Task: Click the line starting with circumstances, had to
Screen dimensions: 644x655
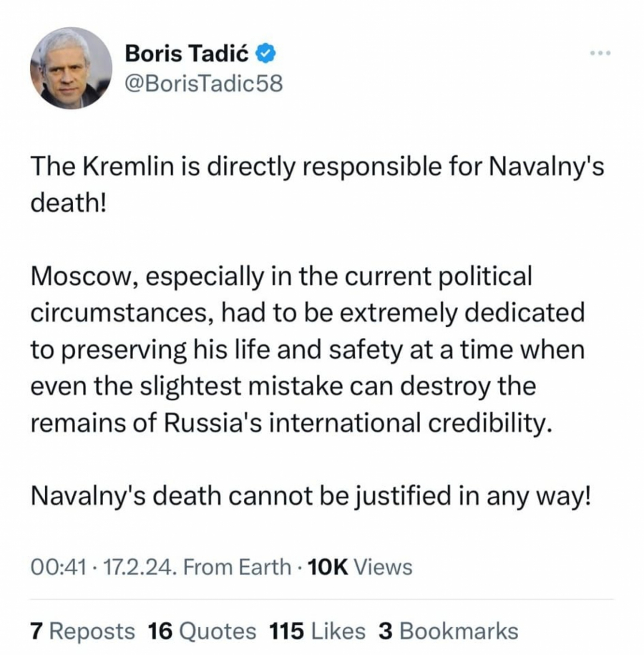Action: pos(308,312)
